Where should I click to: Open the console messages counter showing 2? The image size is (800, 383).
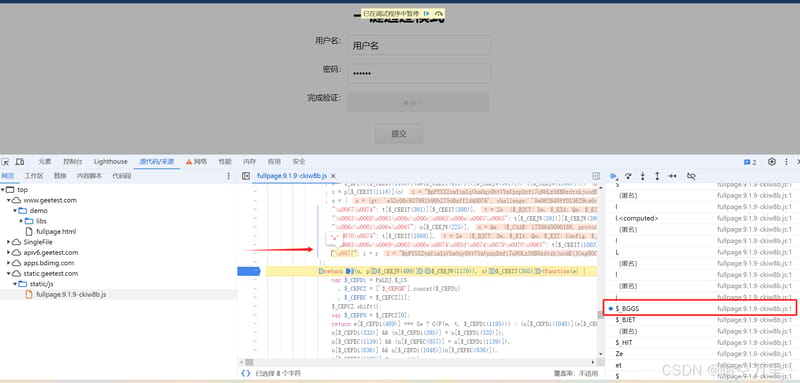750,162
